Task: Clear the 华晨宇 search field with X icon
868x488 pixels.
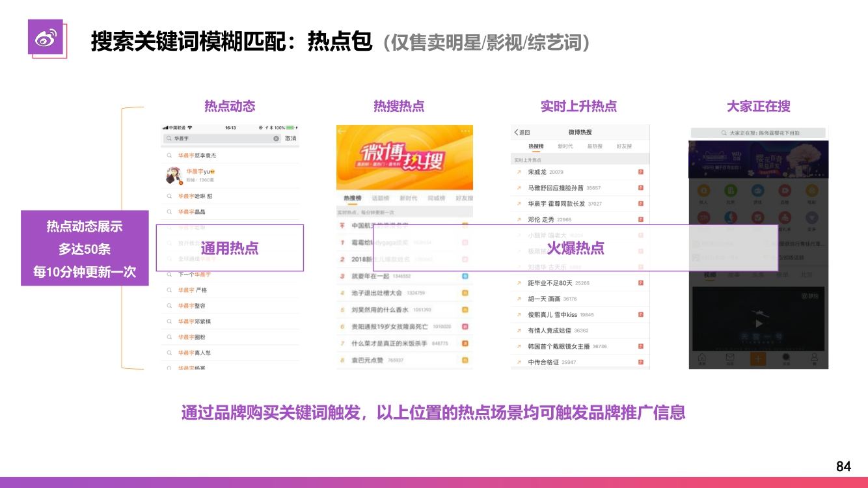Action: pos(276,139)
